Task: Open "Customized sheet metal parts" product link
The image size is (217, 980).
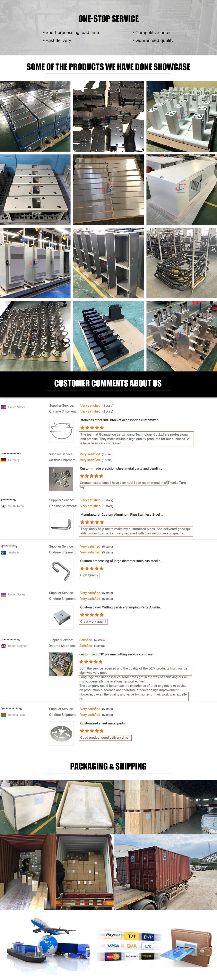Action: click(102, 723)
